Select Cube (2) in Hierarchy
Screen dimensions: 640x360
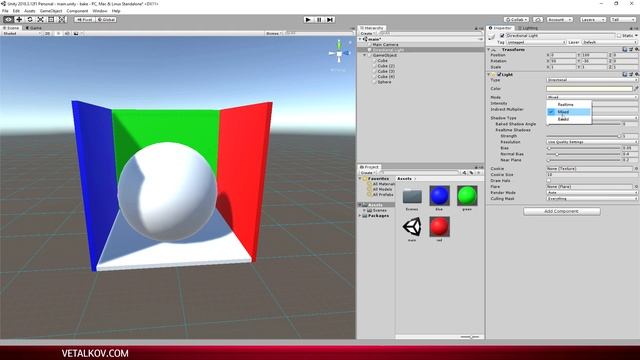(x=386, y=66)
